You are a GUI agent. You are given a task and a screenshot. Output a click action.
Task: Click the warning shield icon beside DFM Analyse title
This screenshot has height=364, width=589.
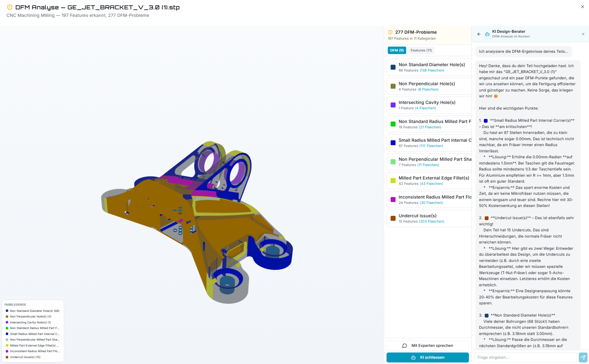pos(10,7)
